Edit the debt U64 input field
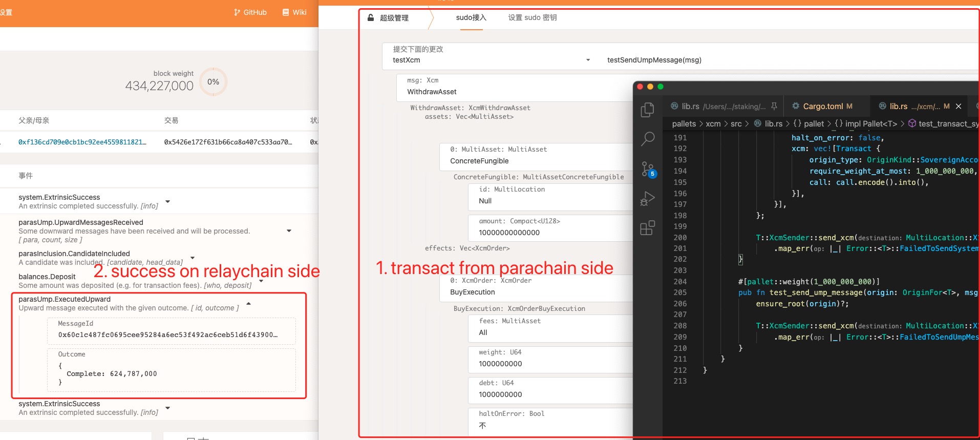 tap(550, 390)
